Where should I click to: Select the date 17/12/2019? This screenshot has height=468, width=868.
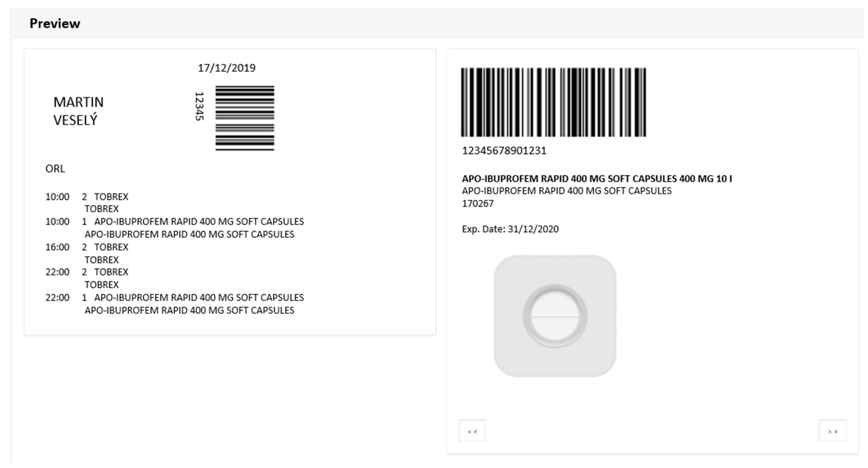pos(226,68)
